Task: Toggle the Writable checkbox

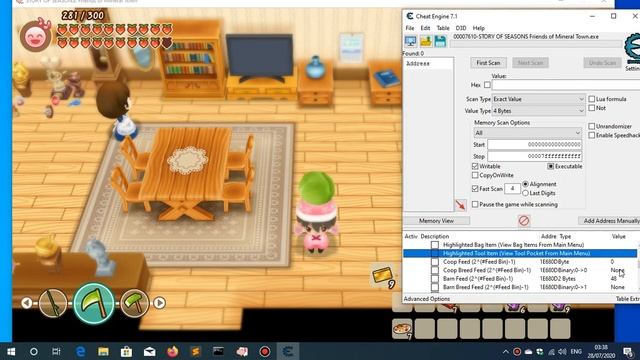Action: click(x=475, y=166)
